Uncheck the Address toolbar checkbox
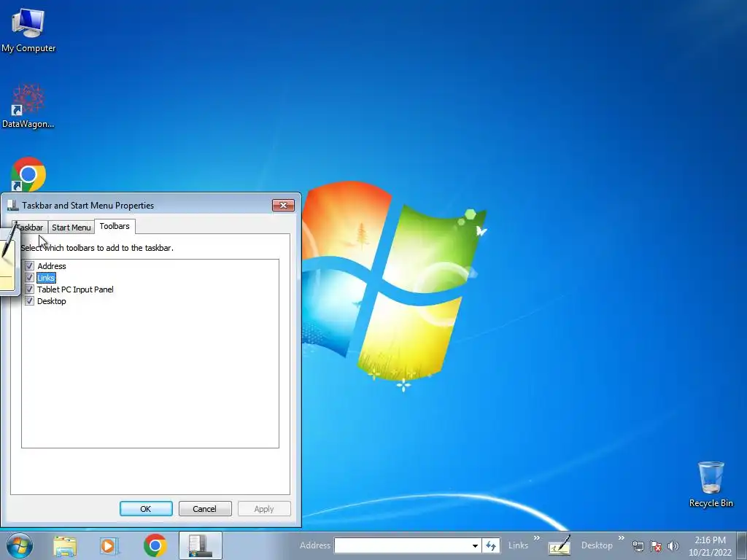747x560 pixels. [x=29, y=265]
